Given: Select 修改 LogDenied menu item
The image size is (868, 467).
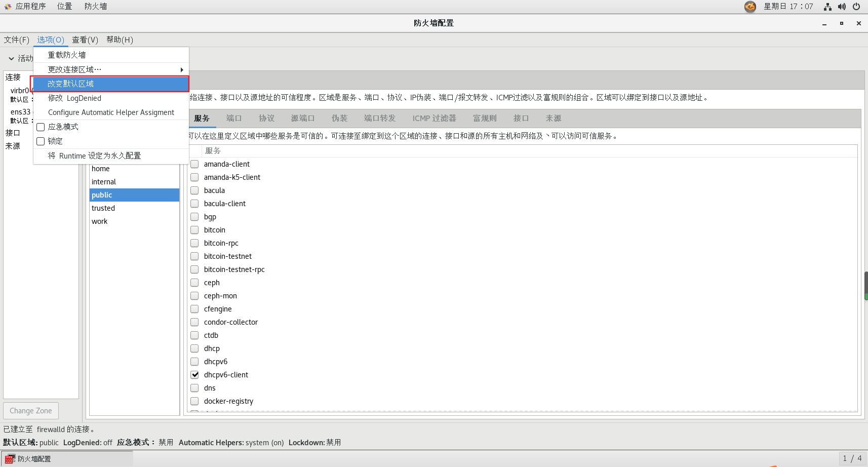Looking at the screenshot, I should (x=111, y=98).
